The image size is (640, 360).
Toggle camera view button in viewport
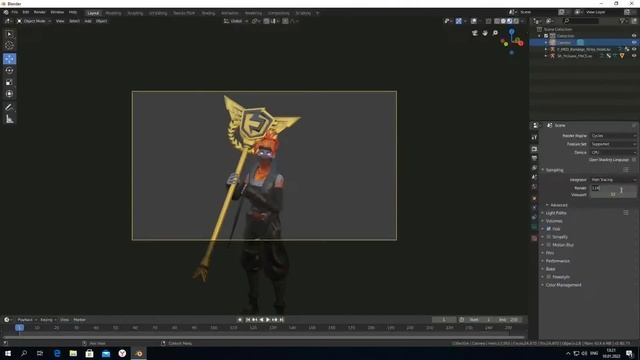pyautogui.click(x=475, y=33)
